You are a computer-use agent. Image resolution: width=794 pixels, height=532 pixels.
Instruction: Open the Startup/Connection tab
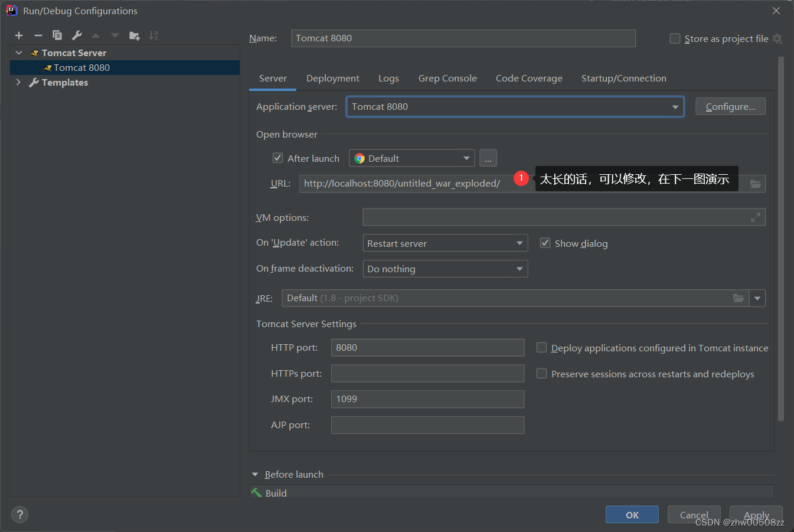[x=624, y=79]
